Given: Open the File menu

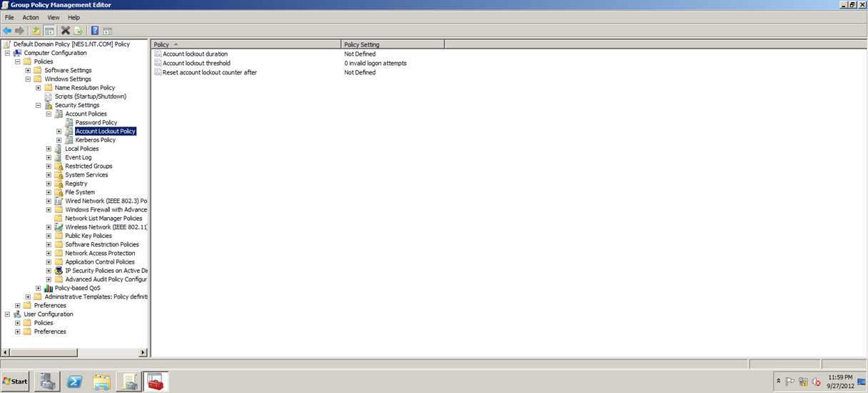Looking at the screenshot, I should 9,17.
